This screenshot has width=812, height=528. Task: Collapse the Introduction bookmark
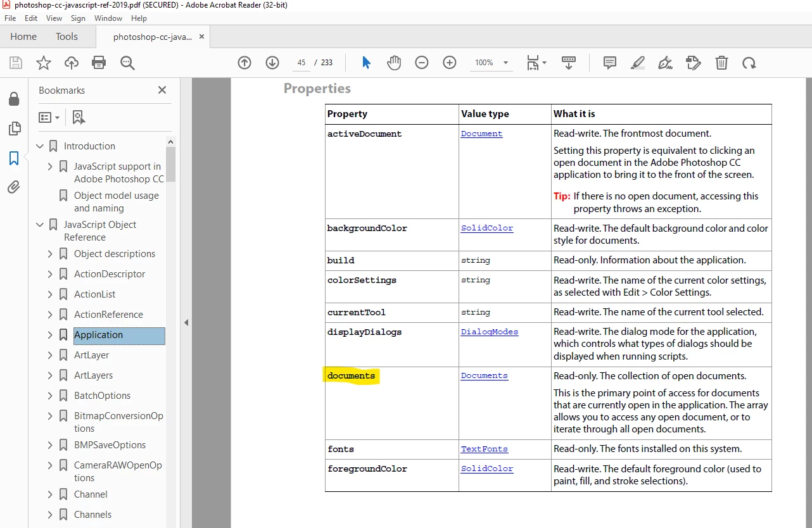pos(41,146)
